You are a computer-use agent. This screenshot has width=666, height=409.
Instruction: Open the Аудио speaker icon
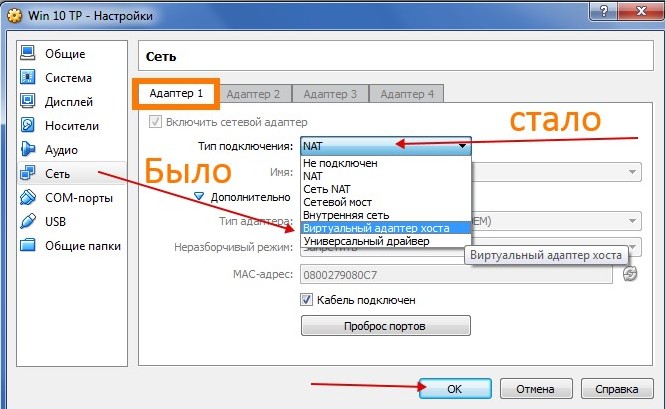28,150
